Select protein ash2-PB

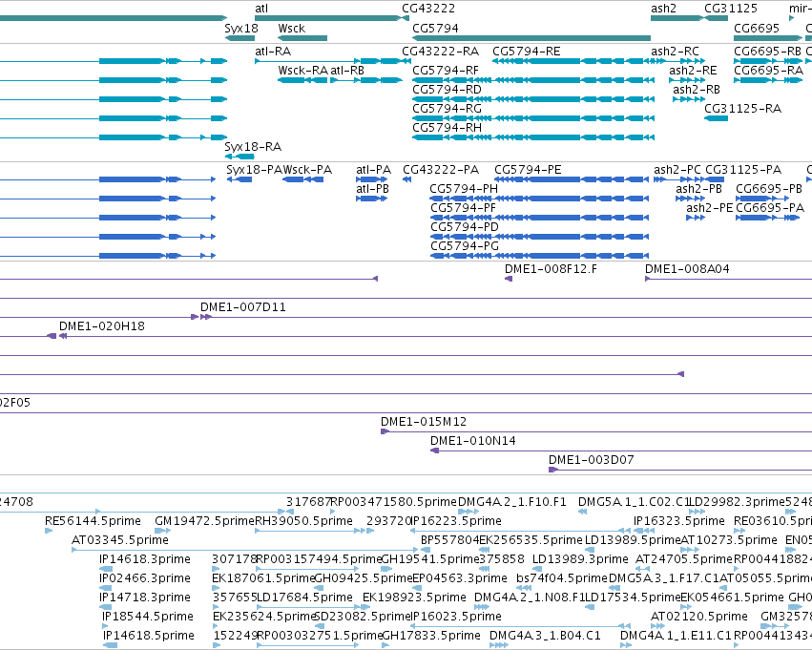[x=698, y=189]
